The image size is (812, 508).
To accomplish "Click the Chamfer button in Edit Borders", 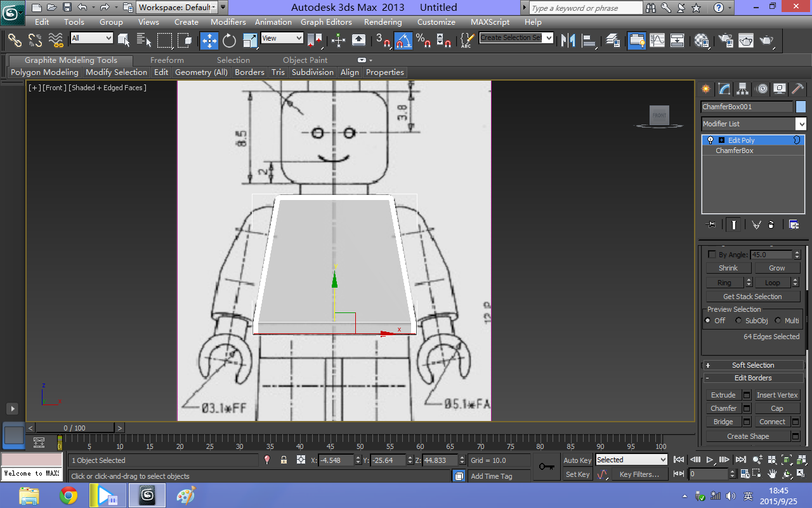I will [x=723, y=408].
